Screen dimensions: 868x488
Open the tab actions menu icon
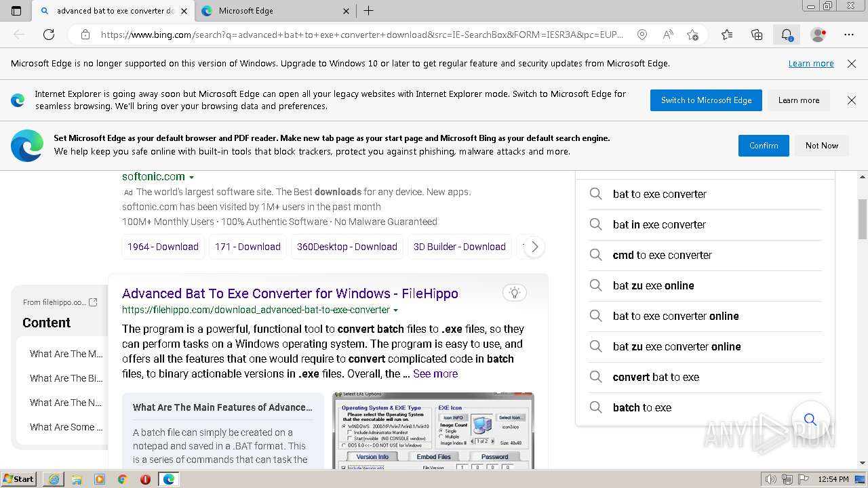coord(16,11)
